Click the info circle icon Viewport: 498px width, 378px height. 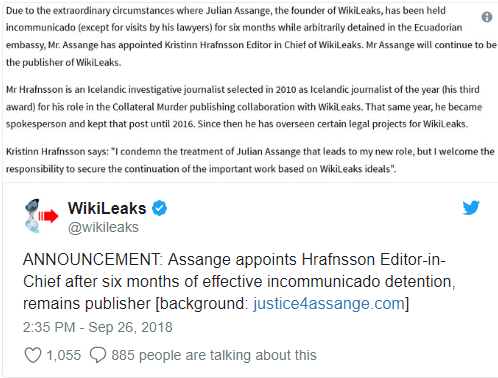coord(487,17)
